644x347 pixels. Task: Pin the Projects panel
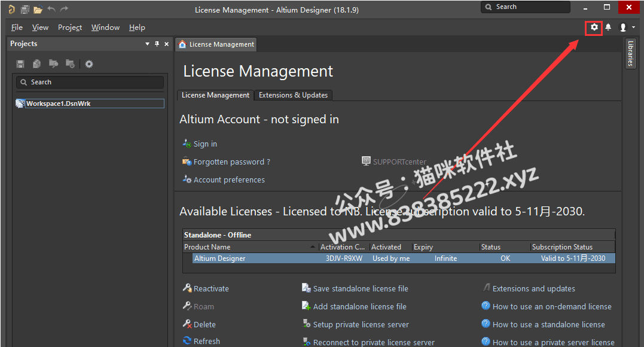tap(157, 44)
